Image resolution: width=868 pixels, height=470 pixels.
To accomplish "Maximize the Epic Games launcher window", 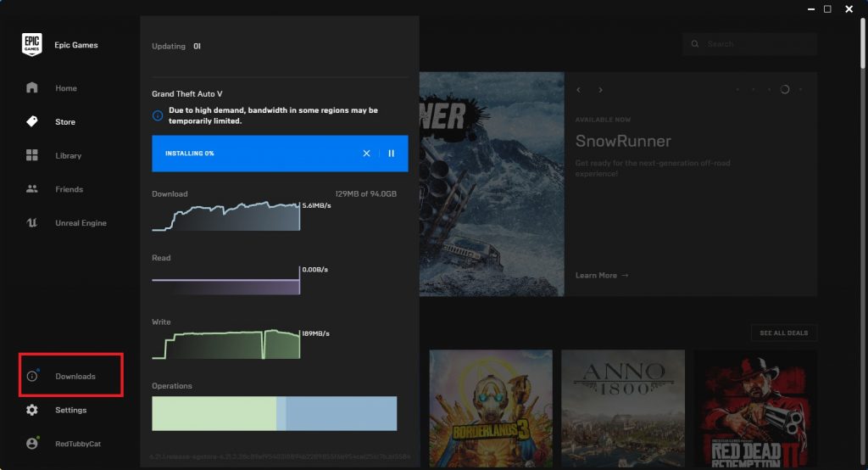I will [x=827, y=9].
